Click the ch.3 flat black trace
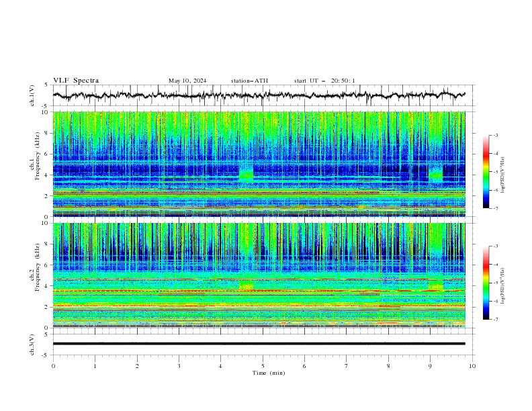532x411 pixels. click(259, 344)
